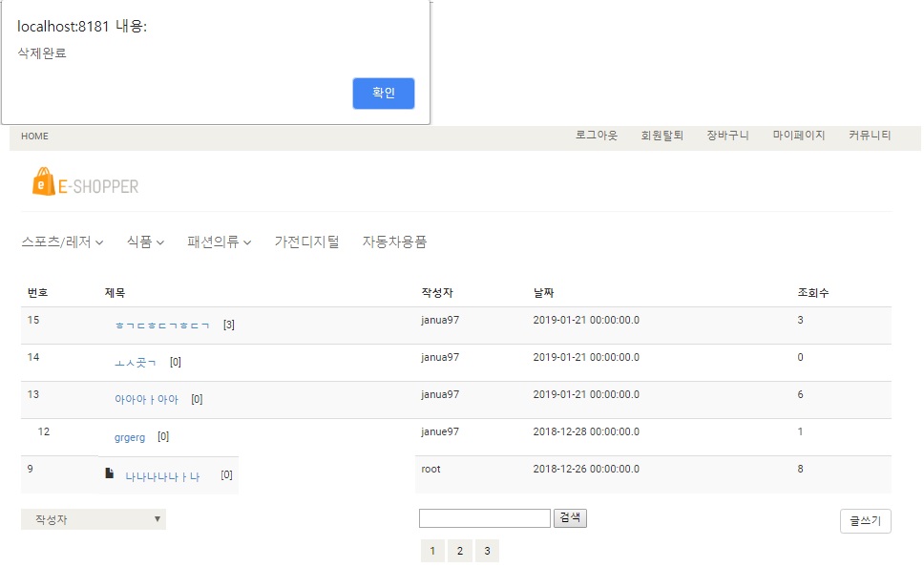Open the 장바구니 cart link
This screenshot has height=588, width=924.
click(727, 136)
